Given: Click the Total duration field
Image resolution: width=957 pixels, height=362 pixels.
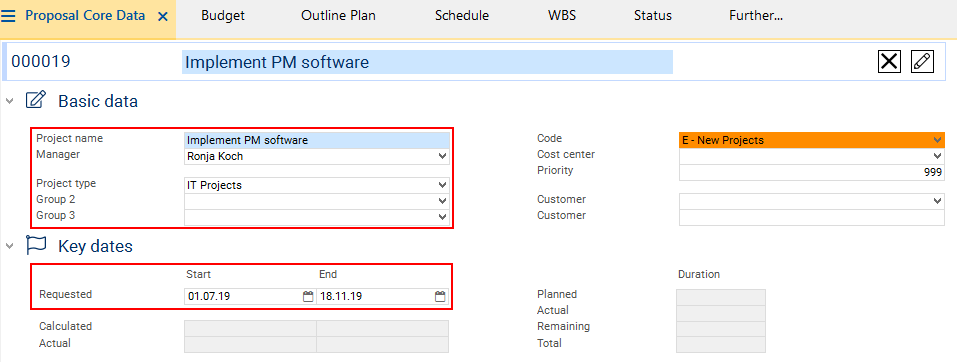Looking at the screenshot, I should [721, 345].
